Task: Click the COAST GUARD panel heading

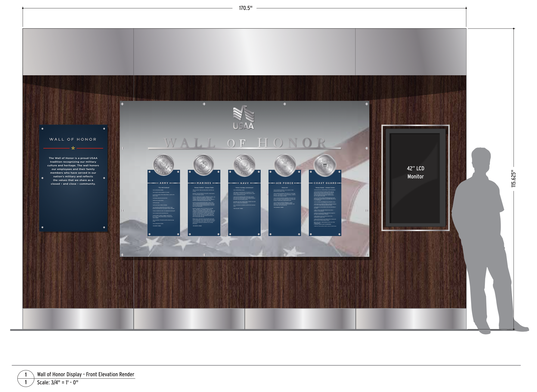Action: [325, 183]
